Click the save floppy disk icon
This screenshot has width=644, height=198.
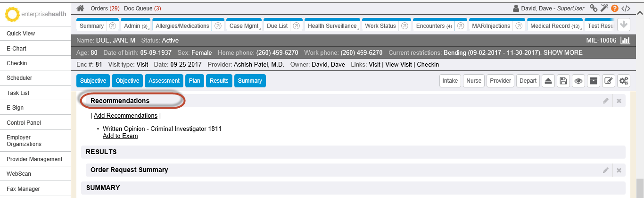point(563,81)
